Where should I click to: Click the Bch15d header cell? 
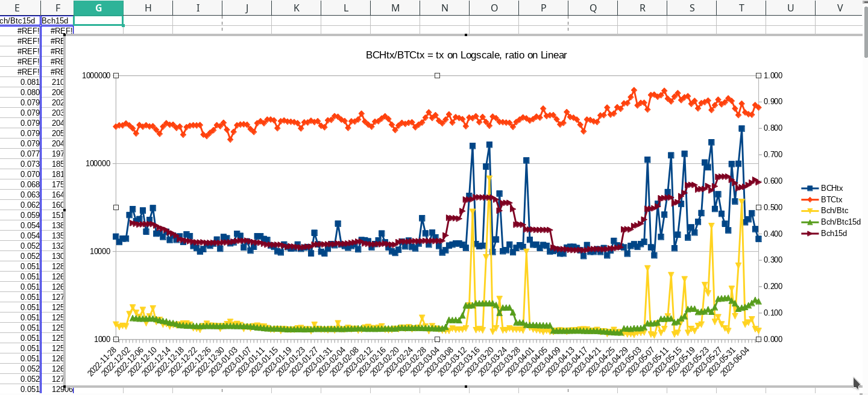57,20
